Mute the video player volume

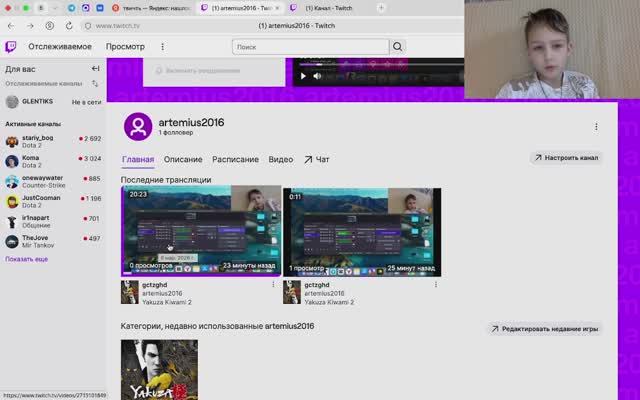tap(317, 76)
